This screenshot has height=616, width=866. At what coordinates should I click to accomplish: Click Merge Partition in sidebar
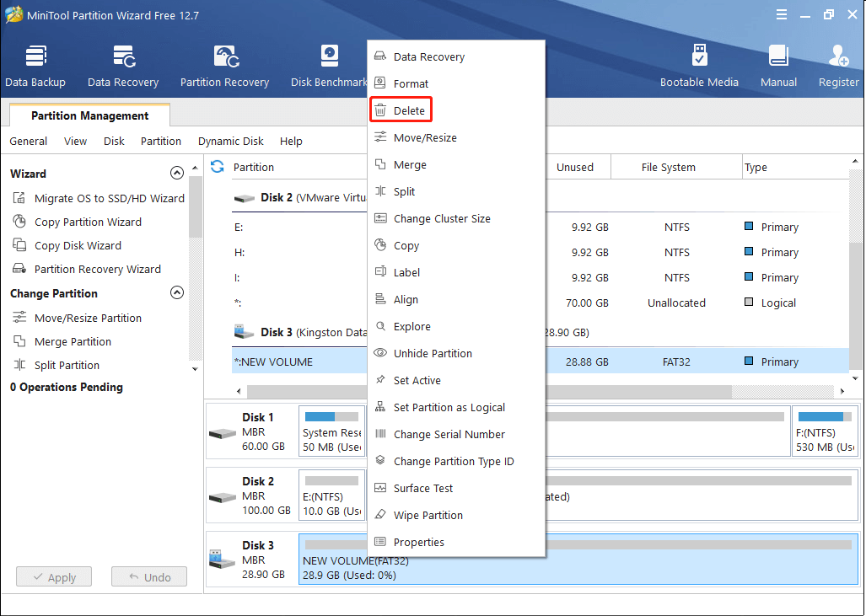(73, 341)
